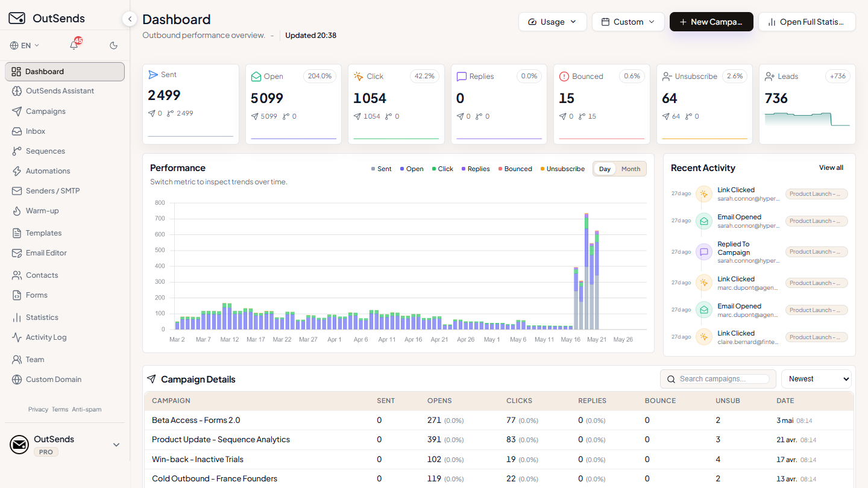
Task: Click the Email Editor icon
Action: click(17, 253)
